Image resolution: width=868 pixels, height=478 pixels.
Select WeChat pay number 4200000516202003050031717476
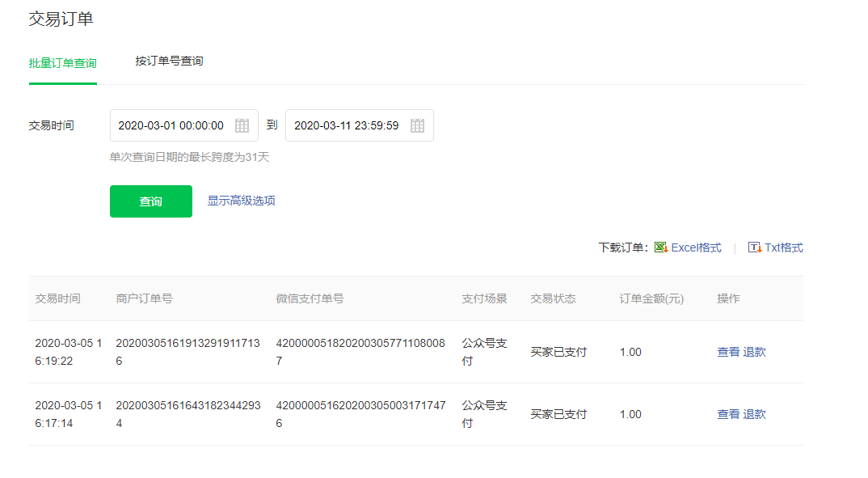pos(361,414)
